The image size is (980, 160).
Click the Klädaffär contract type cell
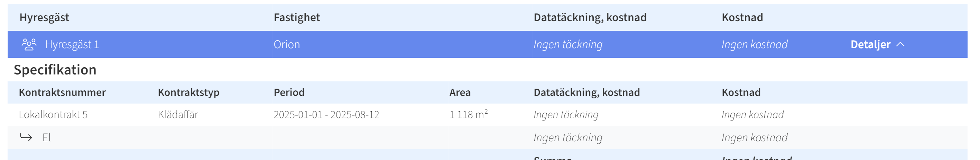pyautogui.click(x=178, y=115)
